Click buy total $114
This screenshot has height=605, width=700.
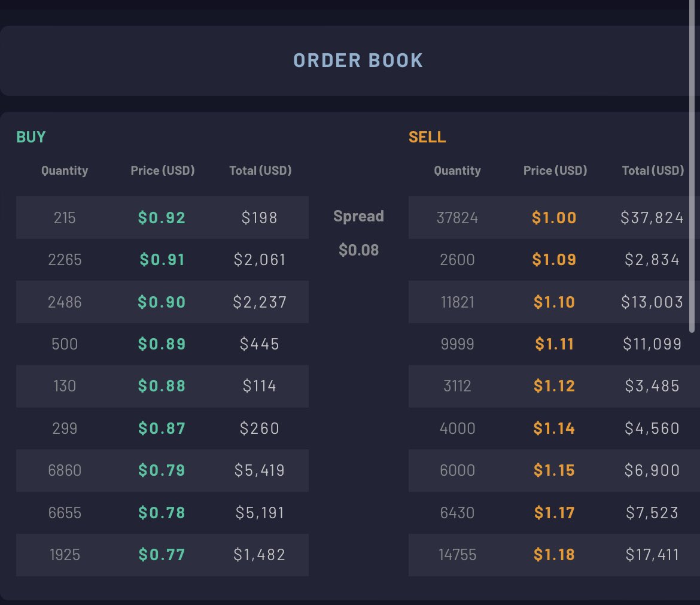(x=260, y=386)
